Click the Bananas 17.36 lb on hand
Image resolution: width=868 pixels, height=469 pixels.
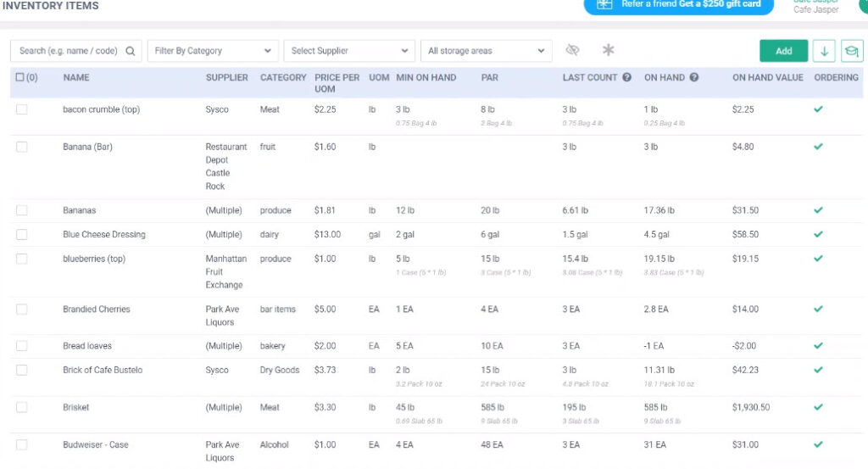(x=659, y=210)
